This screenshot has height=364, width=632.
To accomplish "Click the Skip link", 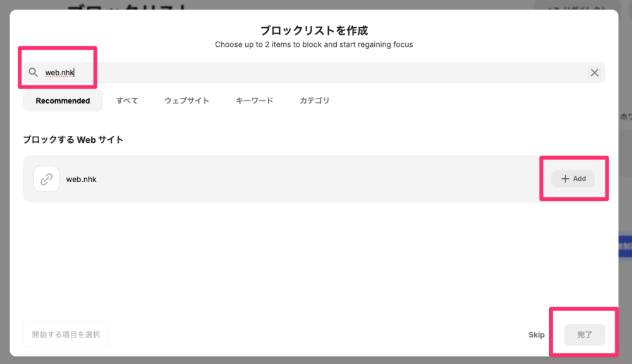I will pyautogui.click(x=537, y=335).
